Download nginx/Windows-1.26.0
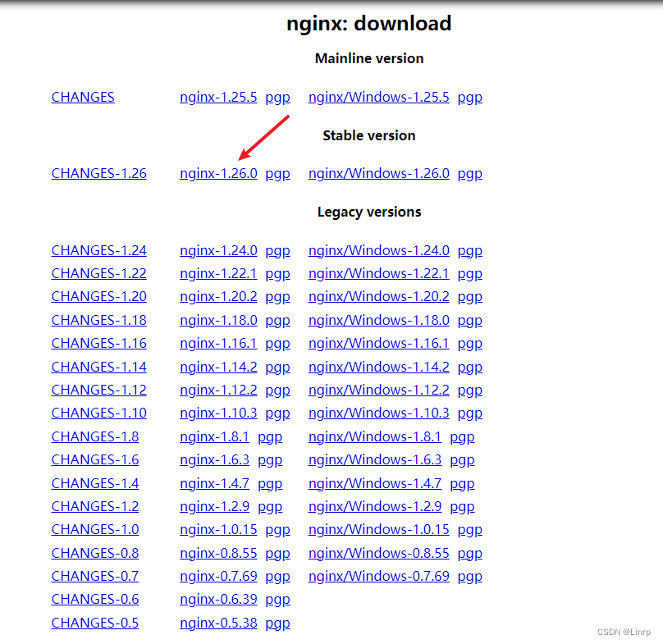Viewport: 663px width, 644px height. point(379,173)
